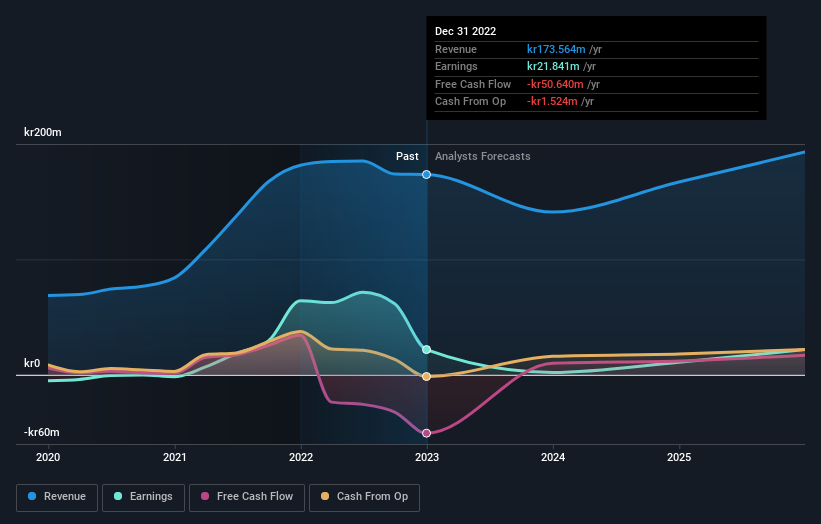
Task: Click the 2025 x-axis label
Action: tap(679, 457)
